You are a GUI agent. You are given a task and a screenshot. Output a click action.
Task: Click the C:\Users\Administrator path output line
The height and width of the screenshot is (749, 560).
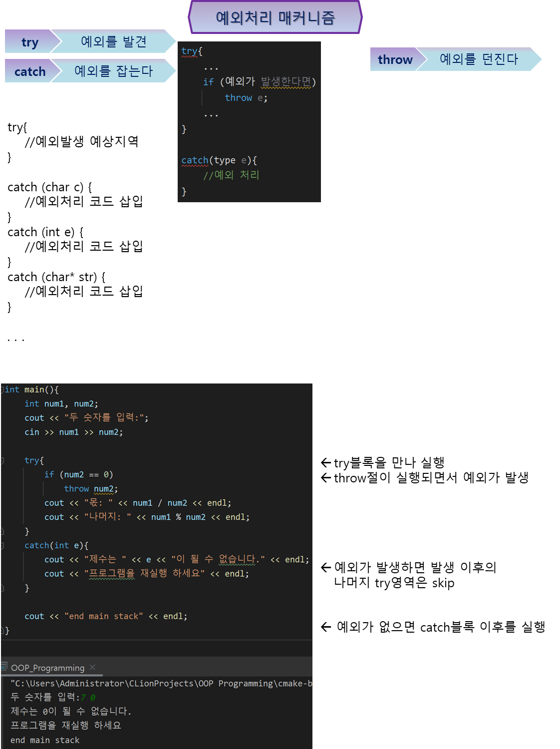pyautogui.click(x=161, y=683)
